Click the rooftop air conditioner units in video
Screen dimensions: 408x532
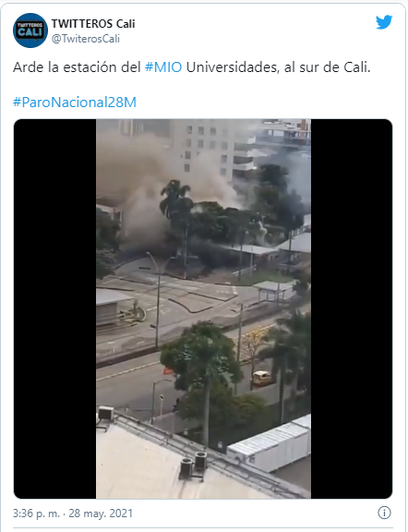(193, 465)
